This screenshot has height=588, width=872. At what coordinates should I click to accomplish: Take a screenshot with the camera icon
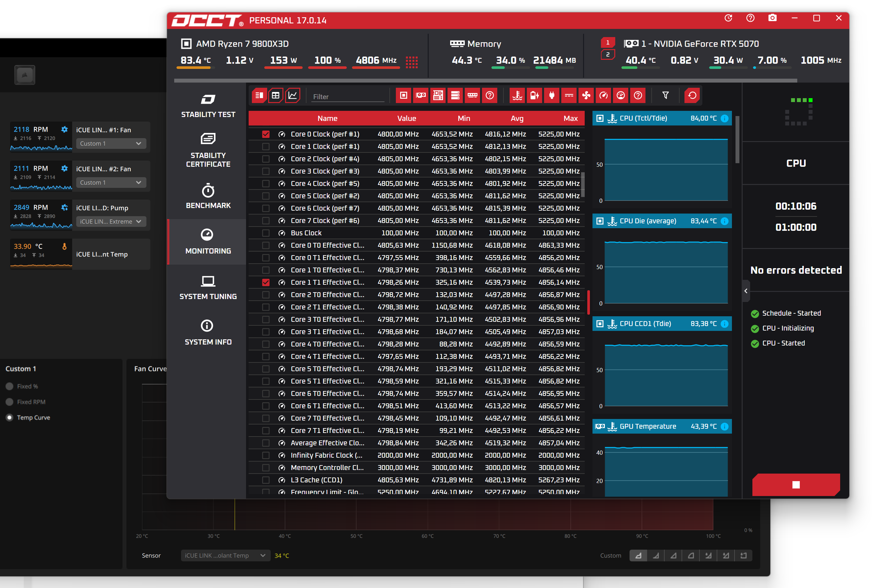tap(772, 18)
